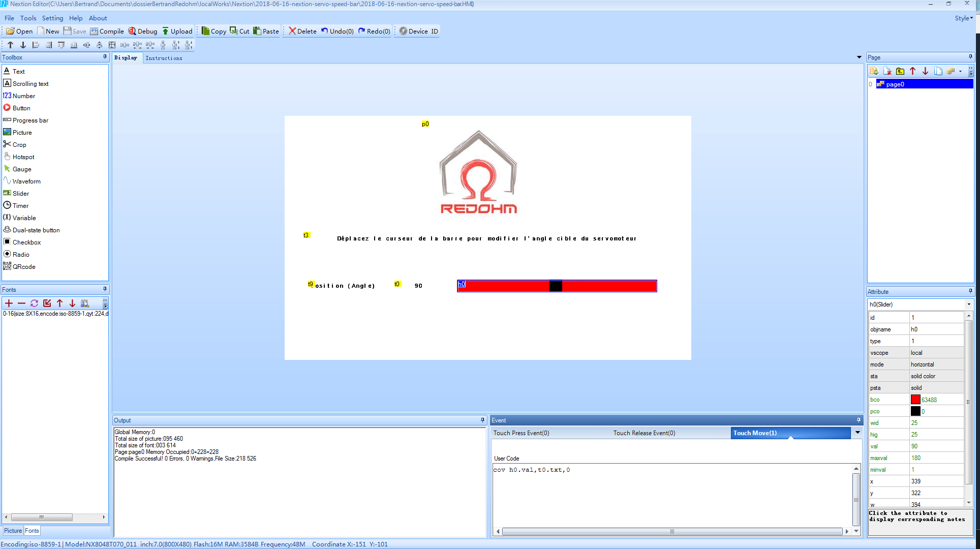Screen dimensions: 980x549
Task: Click the make same size icon
Action: pyautogui.click(x=112, y=45)
